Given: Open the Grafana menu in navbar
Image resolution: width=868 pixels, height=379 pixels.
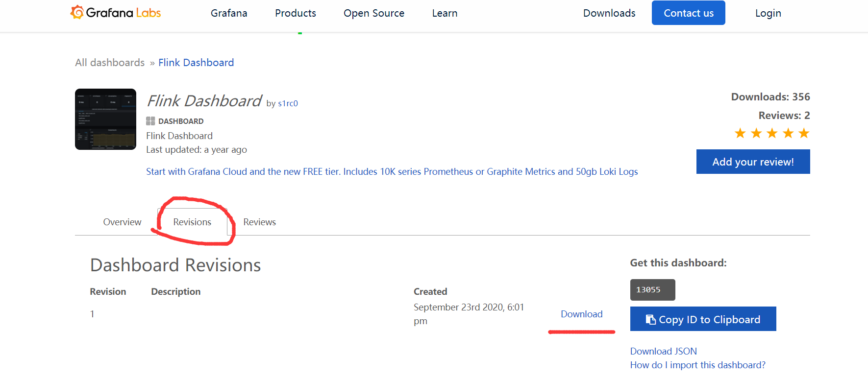Looking at the screenshot, I should 229,13.
